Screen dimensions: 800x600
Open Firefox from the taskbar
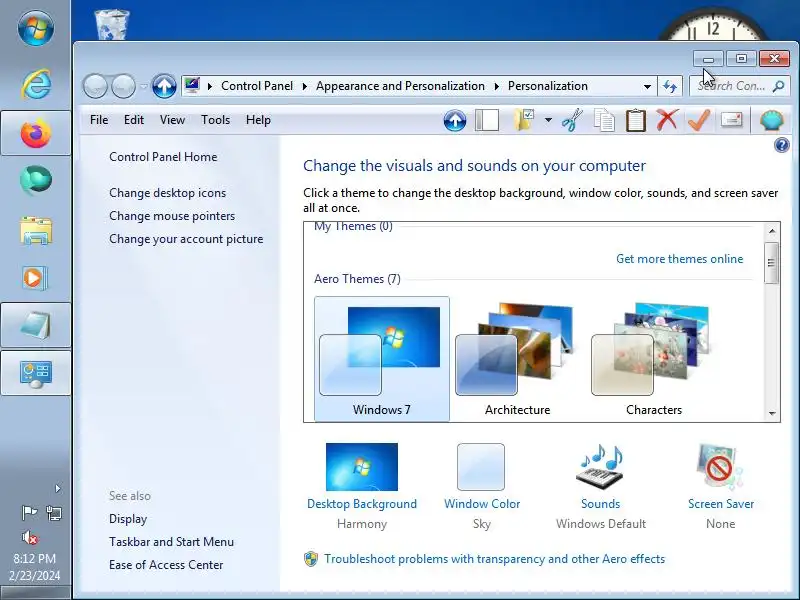pos(36,134)
